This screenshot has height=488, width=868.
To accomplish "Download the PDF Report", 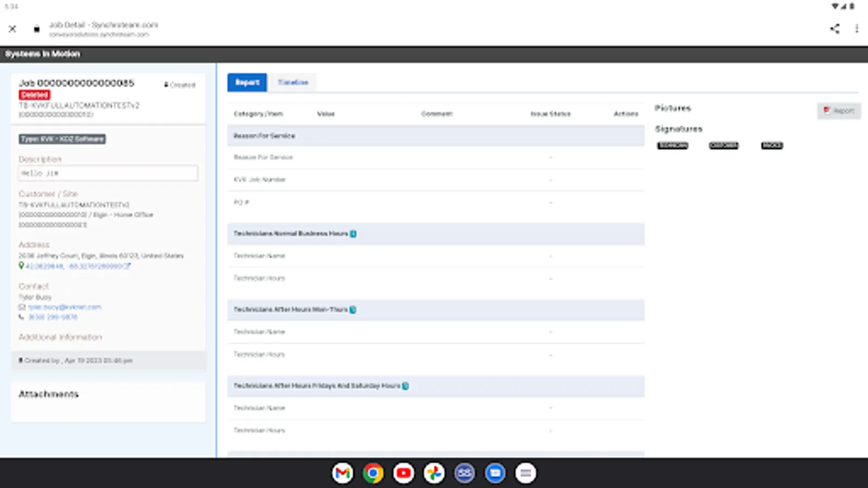I will click(839, 111).
